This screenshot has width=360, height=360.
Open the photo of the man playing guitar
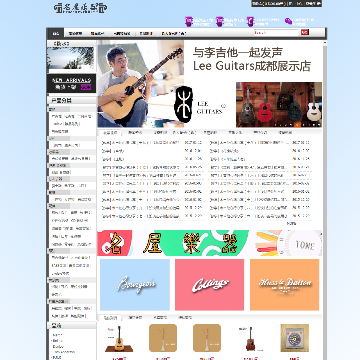pos(141,84)
